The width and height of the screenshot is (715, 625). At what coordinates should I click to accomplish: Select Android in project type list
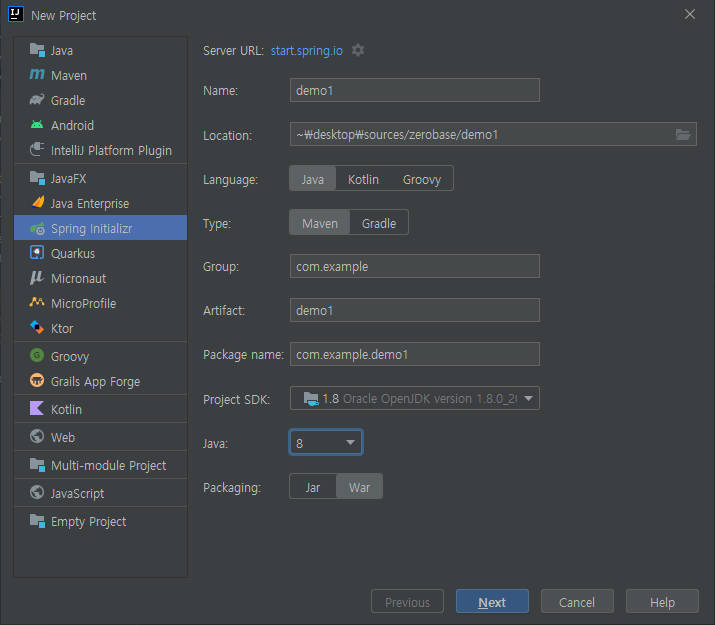tap(100, 125)
